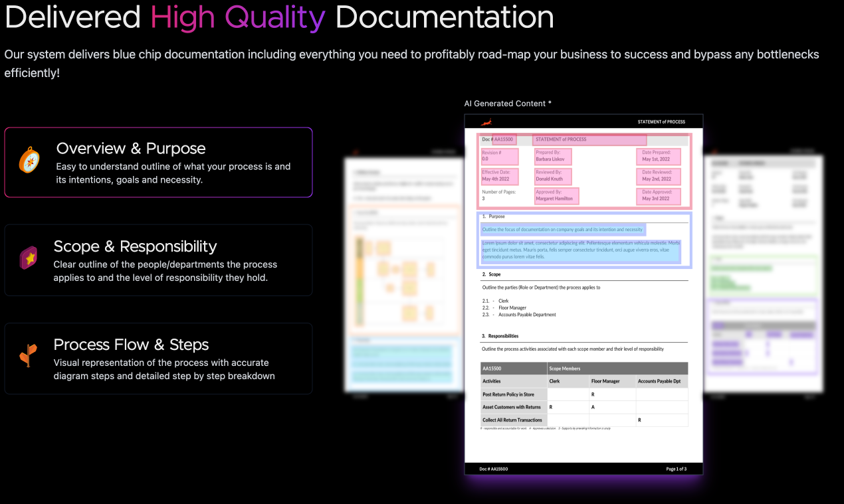Click the Date Prepared May 1st 2022 box
This screenshot has width=844, height=504.
click(658, 157)
